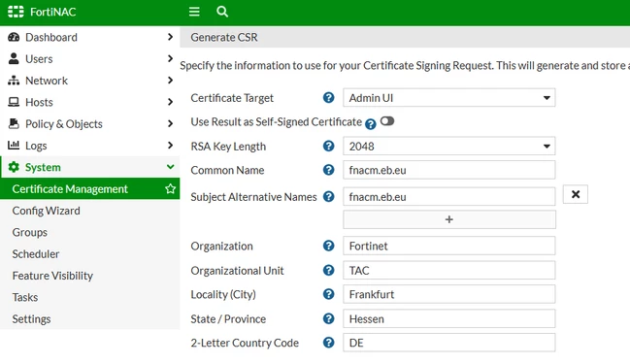Remove the fnacm.eb.eu alternative name entry
Viewport: 630px width, 364px height.
click(576, 194)
